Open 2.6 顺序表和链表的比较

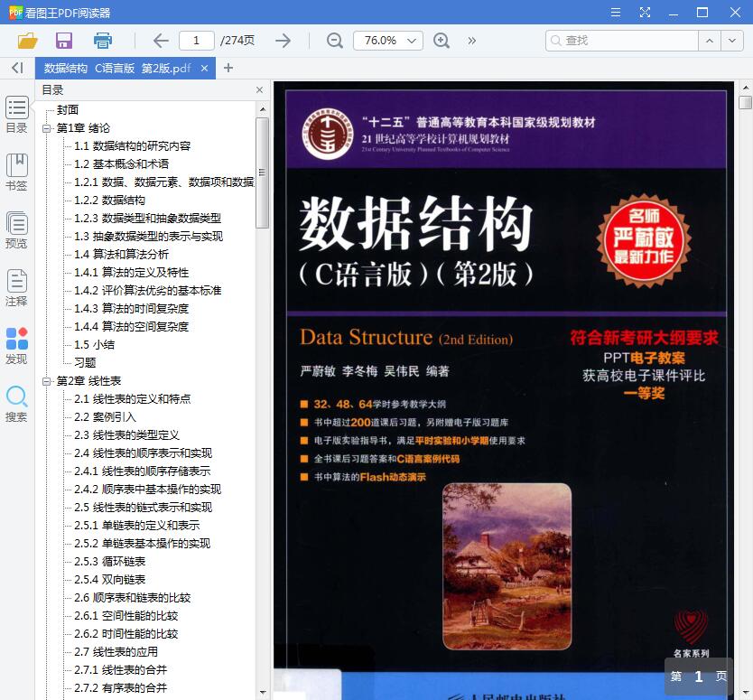[133, 598]
